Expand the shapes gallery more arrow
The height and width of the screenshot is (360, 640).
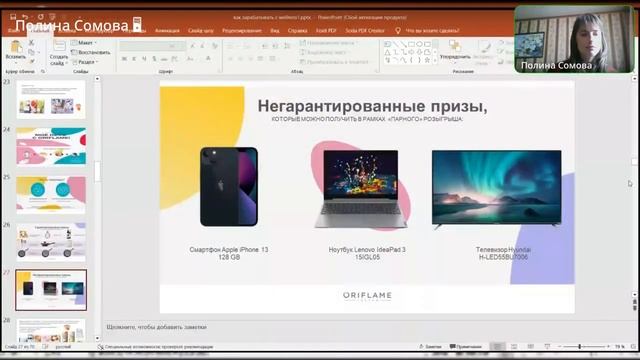[x=435, y=60]
